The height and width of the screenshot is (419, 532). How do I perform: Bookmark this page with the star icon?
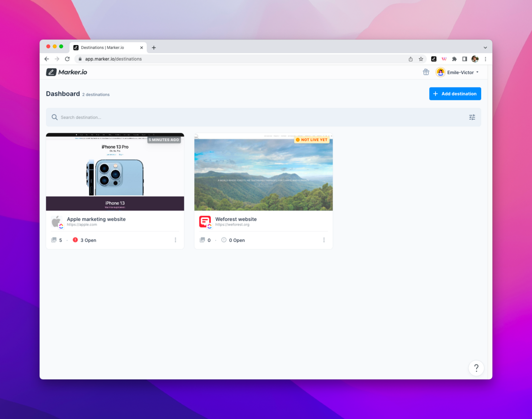[421, 59]
